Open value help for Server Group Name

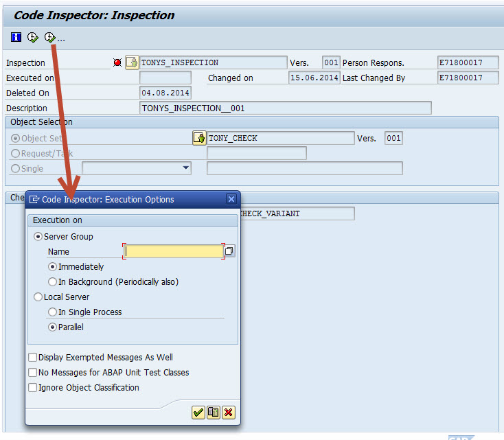coord(229,251)
